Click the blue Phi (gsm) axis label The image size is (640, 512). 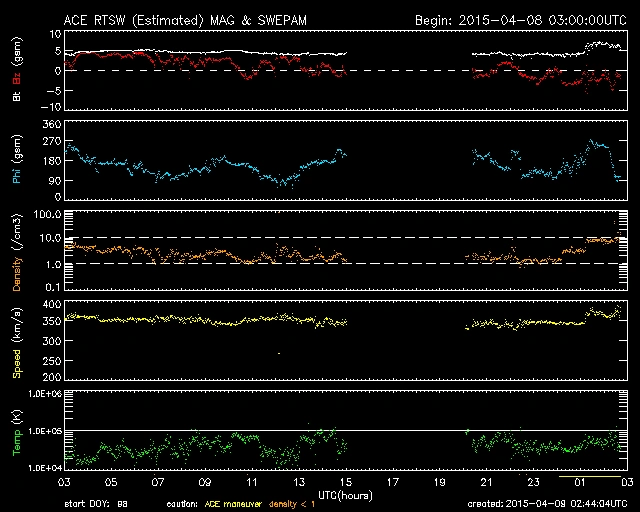pyautogui.click(x=17, y=165)
